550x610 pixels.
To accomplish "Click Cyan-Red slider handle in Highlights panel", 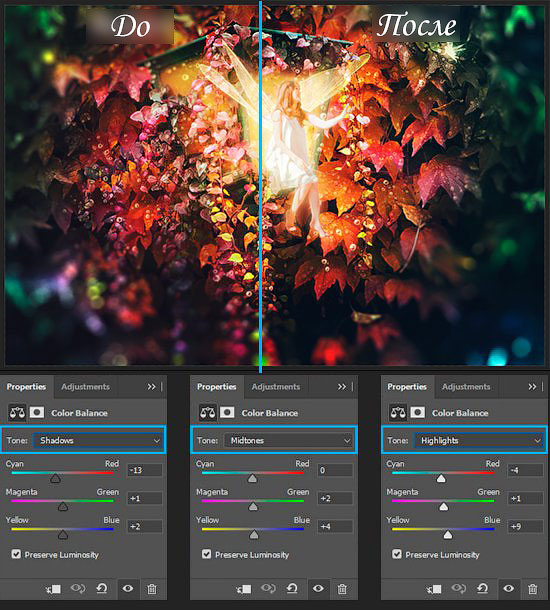I will pos(441,478).
